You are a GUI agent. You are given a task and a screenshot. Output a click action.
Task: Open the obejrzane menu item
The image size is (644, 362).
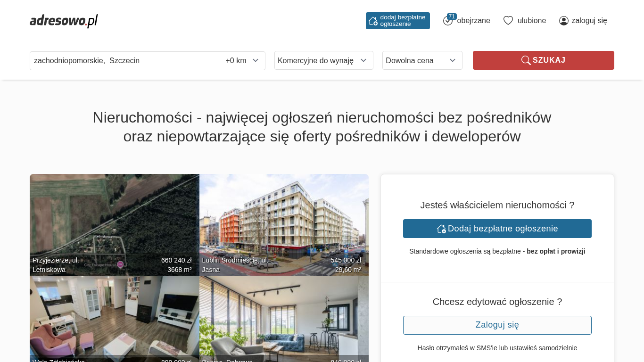473,21
